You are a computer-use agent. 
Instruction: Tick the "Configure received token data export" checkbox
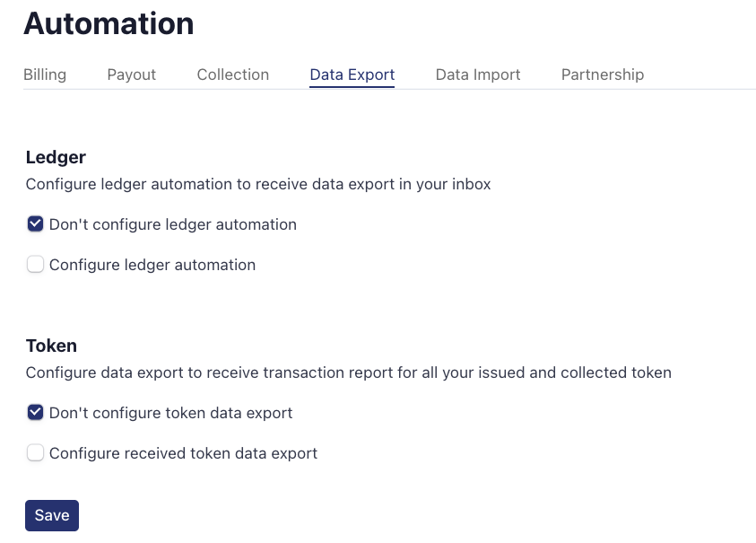(35, 453)
